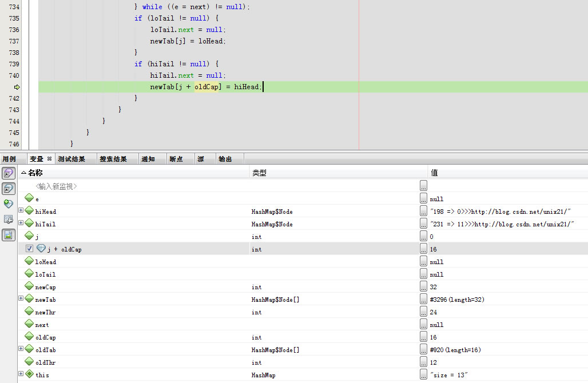Click line number 735 in the gutter
This screenshot has width=588, height=383.
click(14, 18)
